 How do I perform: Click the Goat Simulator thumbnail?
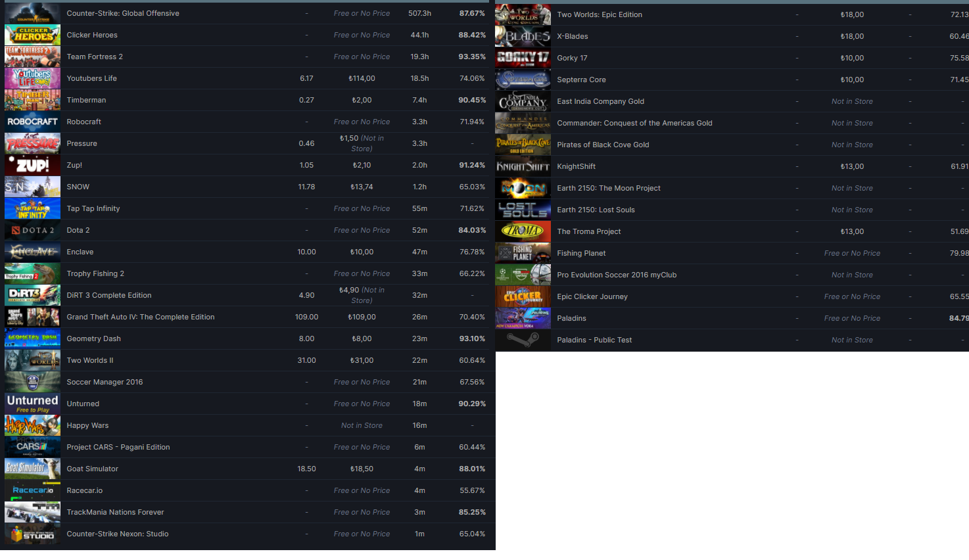32,469
